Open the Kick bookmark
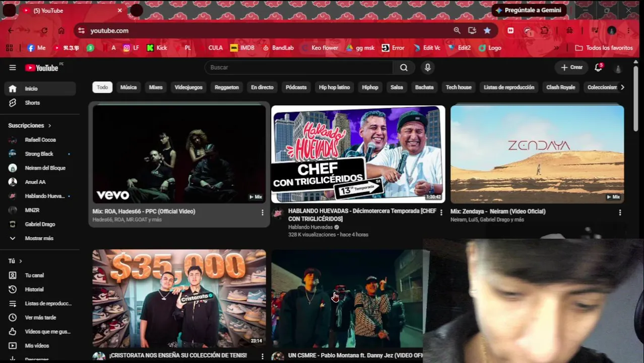Image resolution: width=644 pixels, height=363 pixels. [x=157, y=48]
